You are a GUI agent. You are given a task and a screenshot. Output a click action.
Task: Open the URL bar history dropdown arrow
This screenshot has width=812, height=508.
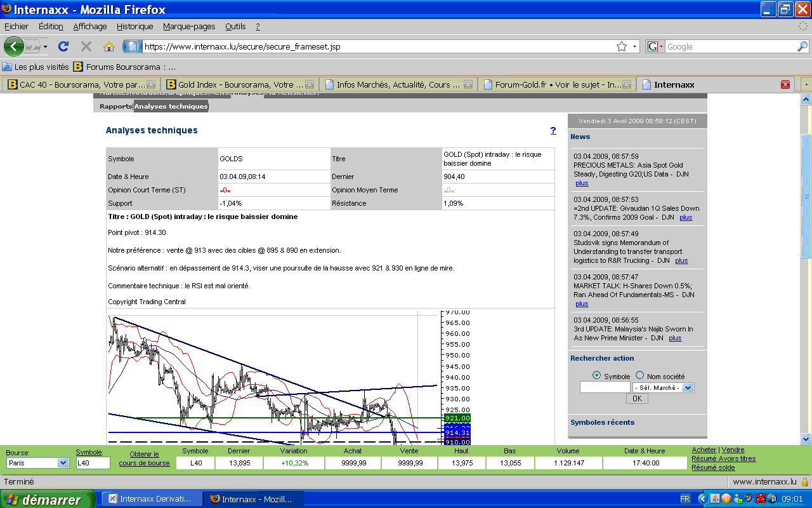coord(634,46)
